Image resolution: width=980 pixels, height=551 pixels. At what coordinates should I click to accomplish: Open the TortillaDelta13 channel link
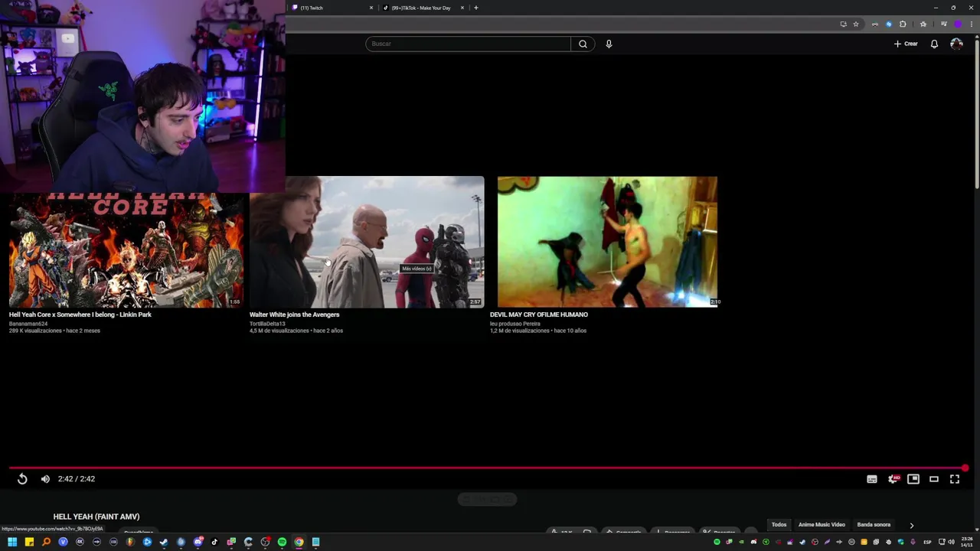(x=267, y=324)
